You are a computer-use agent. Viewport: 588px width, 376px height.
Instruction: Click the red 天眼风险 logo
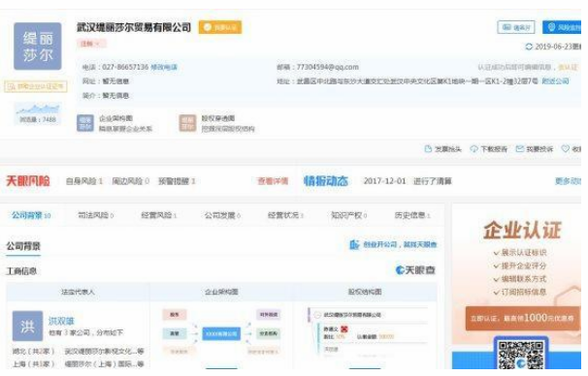click(x=28, y=181)
